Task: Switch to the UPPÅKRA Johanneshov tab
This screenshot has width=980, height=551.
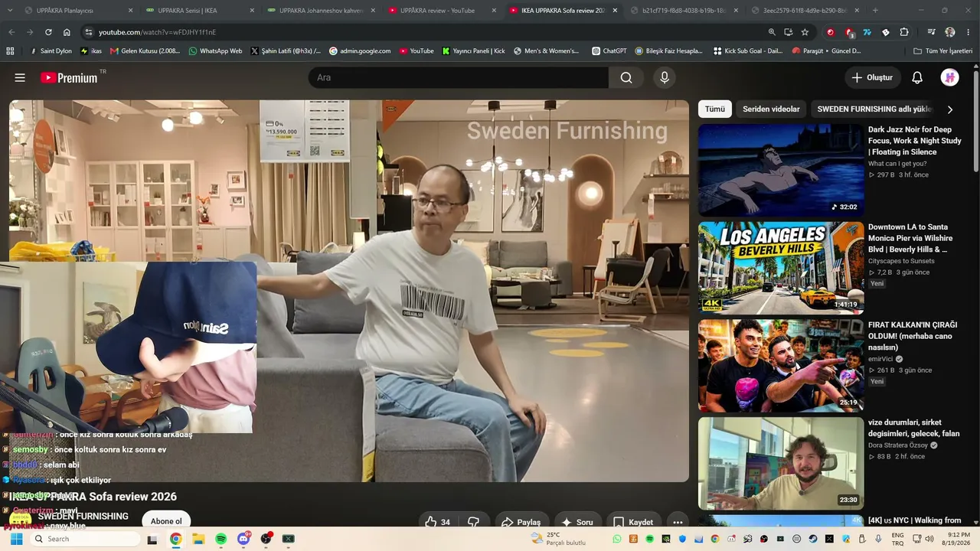Action: tap(322, 11)
